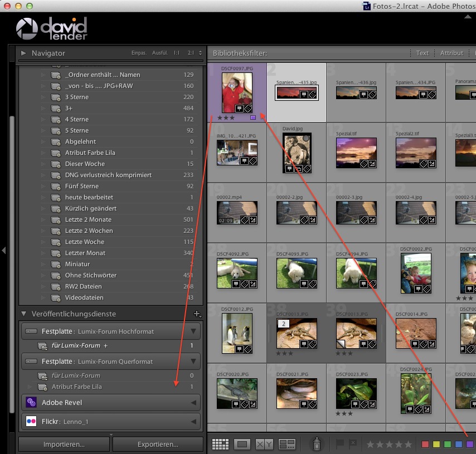Open the Attribut filter tab
Image resolution: width=476 pixels, height=454 pixels.
451,53
